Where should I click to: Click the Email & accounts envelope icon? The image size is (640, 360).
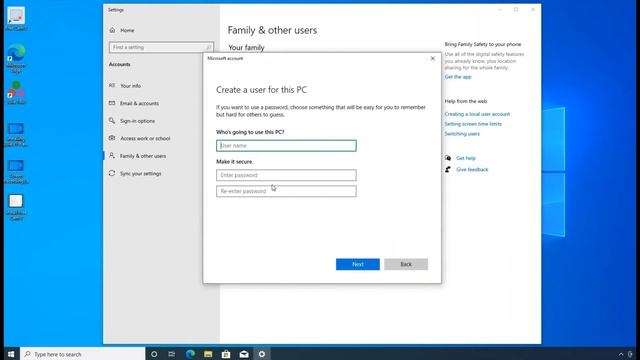click(112, 103)
